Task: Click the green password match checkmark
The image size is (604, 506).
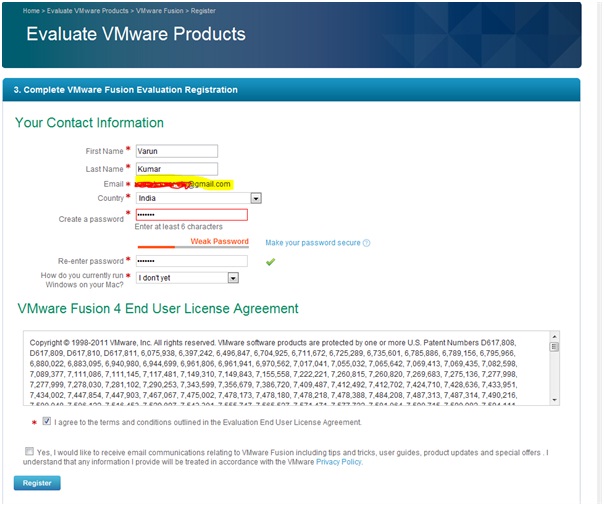Action: tap(270, 262)
